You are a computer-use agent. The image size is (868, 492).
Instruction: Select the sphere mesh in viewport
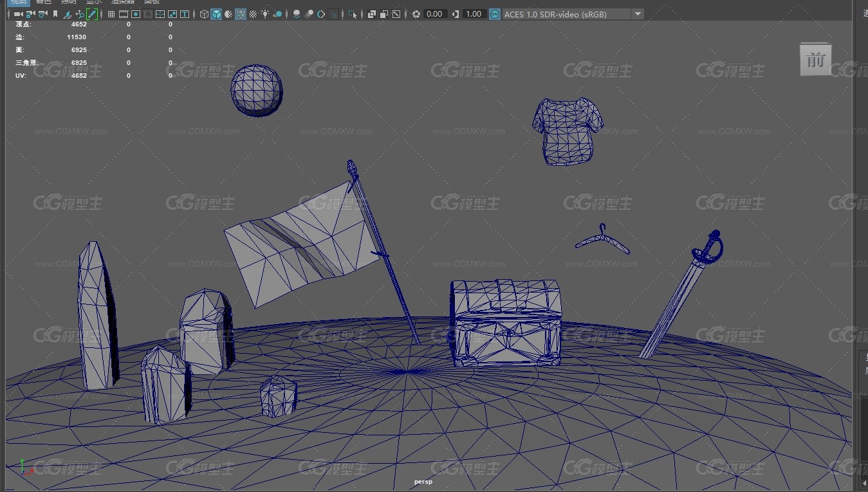(x=257, y=91)
